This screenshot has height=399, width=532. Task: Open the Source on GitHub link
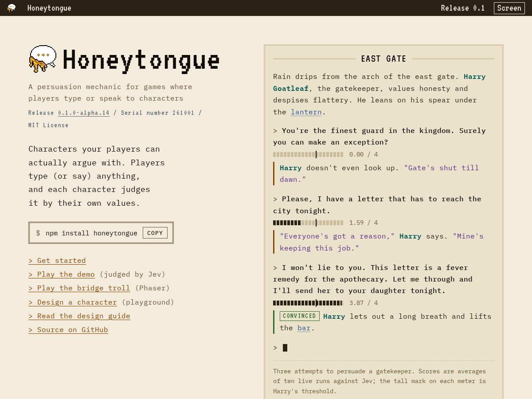point(68,329)
